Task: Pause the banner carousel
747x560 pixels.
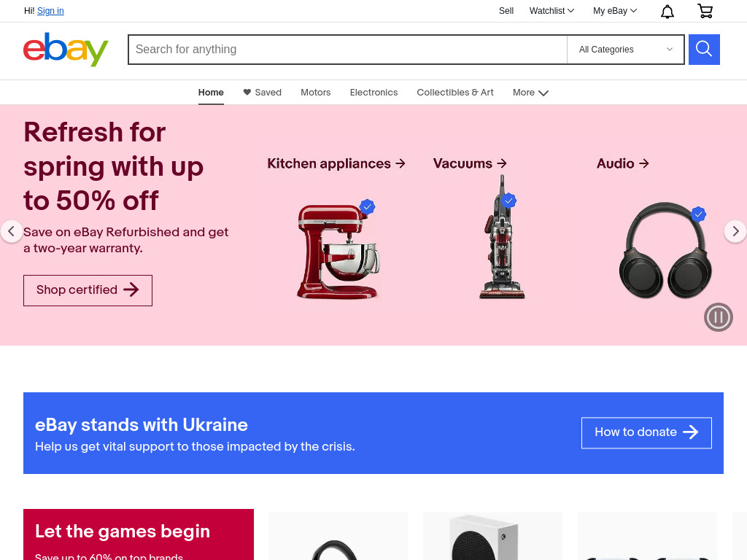Action: (718, 317)
